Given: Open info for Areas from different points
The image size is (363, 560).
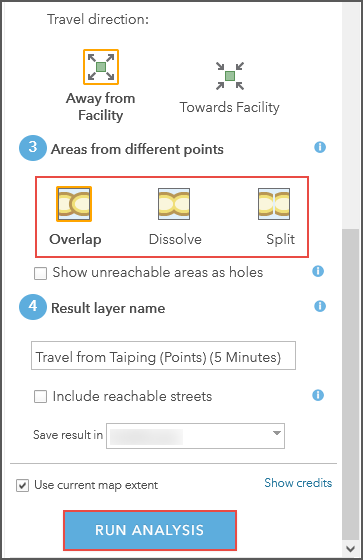Looking at the screenshot, I should [320, 147].
